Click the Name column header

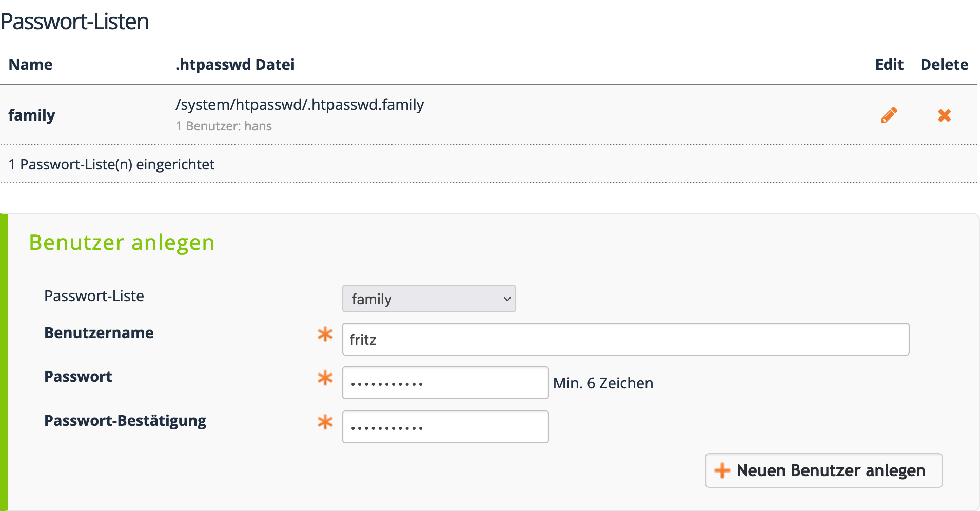coord(31,65)
